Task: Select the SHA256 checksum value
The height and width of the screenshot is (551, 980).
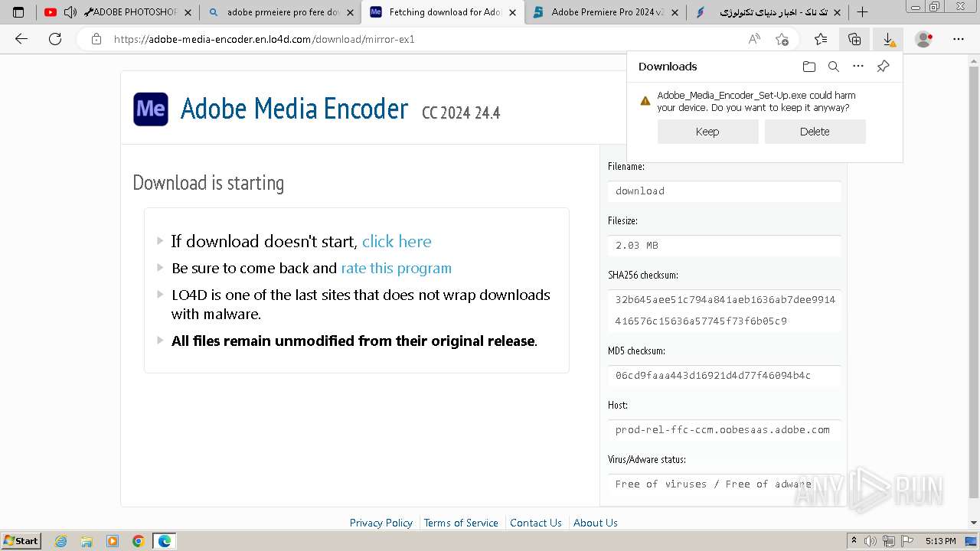Action: 724,310
